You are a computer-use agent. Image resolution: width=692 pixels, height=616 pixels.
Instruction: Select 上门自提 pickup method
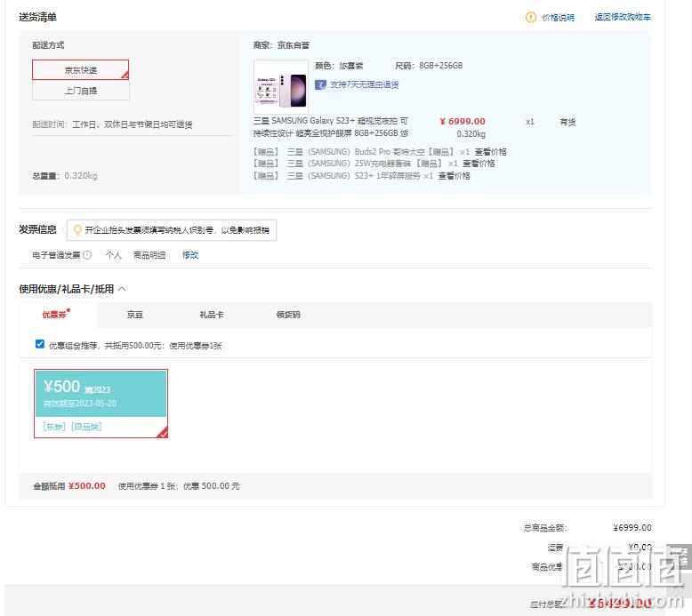pos(81,91)
